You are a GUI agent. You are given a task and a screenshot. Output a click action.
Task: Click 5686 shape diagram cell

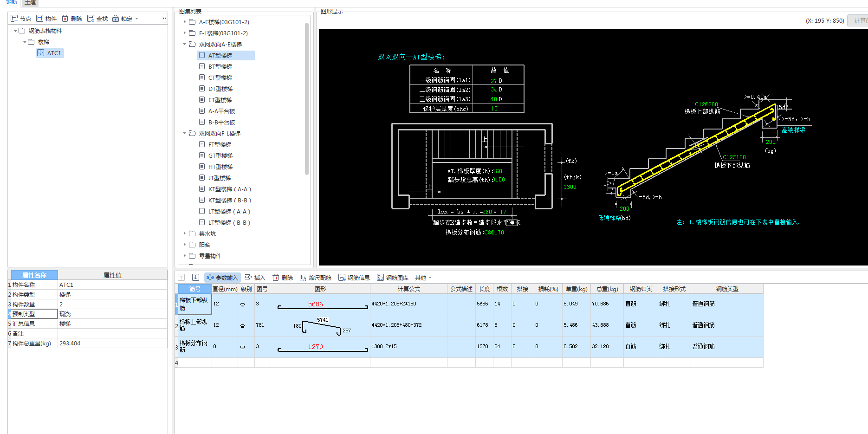coord(320,304)
